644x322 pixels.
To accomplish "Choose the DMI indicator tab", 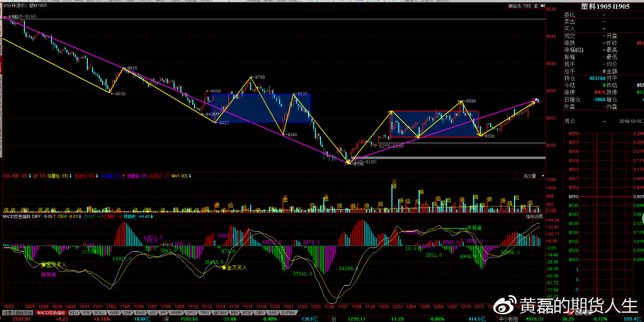I will pyautogui.click(x=128, y=312).
